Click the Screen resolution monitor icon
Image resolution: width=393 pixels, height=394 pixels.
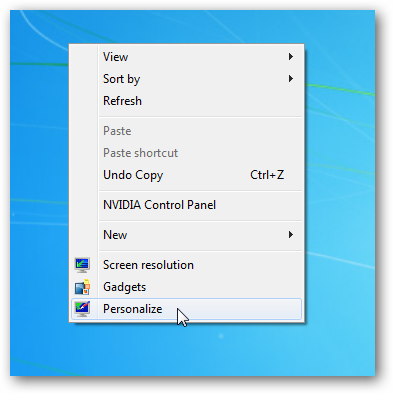[x=82, y=265]
